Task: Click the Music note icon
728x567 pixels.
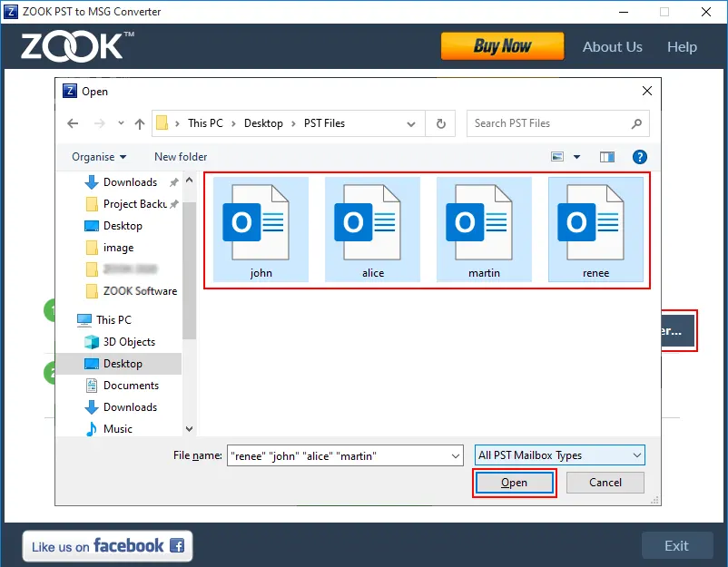Action: 92,429
